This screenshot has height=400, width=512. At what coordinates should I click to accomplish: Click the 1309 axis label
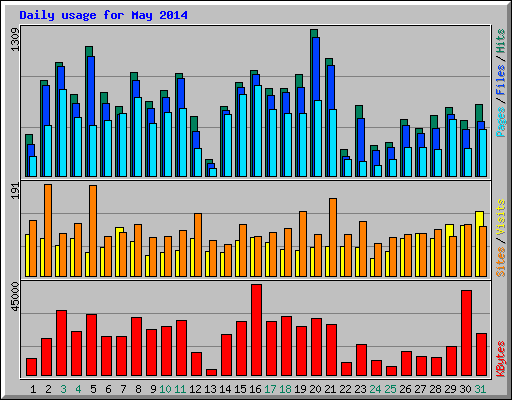point(15,40)
